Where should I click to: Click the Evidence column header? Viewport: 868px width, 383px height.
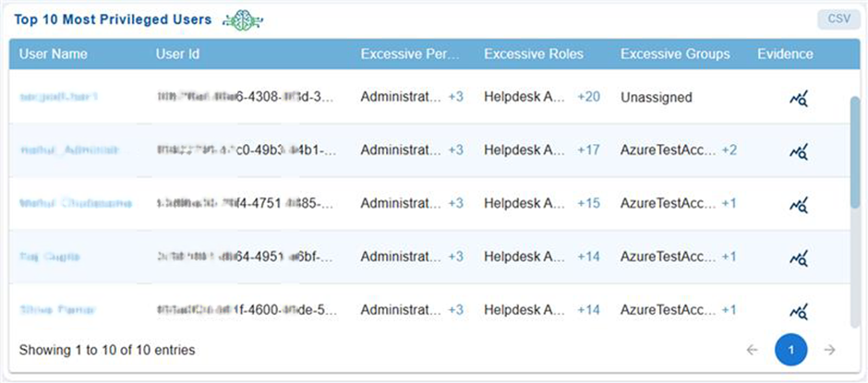785,54
